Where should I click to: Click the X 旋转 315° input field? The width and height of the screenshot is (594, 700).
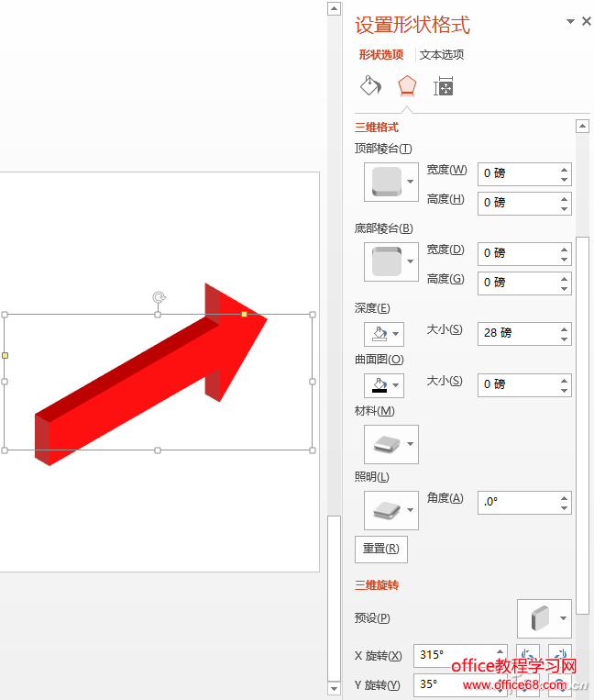[x=454, y=655]
